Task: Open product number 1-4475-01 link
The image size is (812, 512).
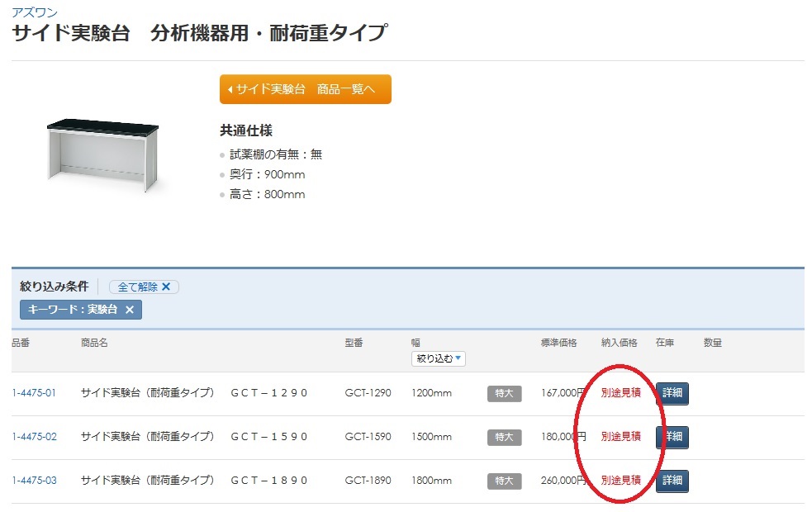Action: pyautogui.click(x=34, y=393)
